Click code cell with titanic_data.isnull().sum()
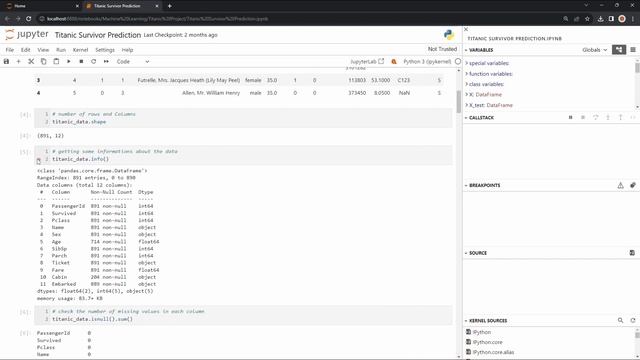Image resolution: width=640 pixels, height=360 pixels. point(243,315)
